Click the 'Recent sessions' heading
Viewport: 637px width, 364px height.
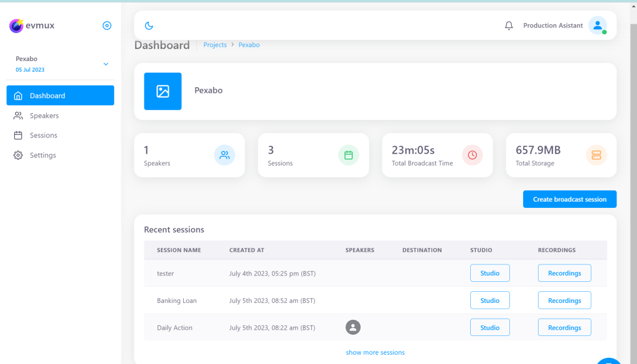click(174, 230)
